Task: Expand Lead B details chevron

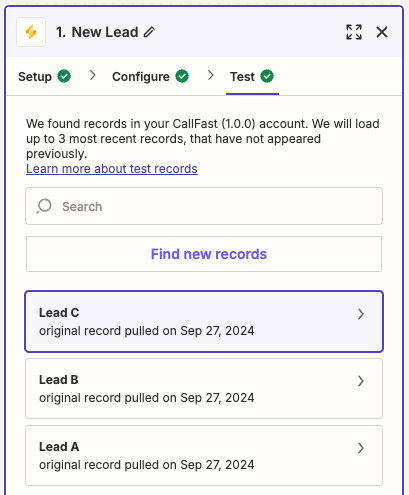Action: coord(361,381)
